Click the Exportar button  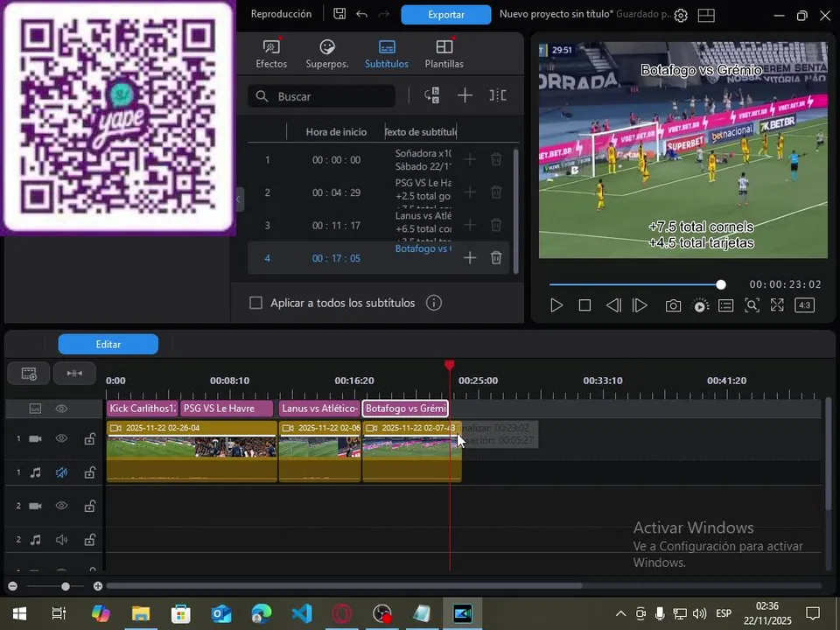[445, 15]
